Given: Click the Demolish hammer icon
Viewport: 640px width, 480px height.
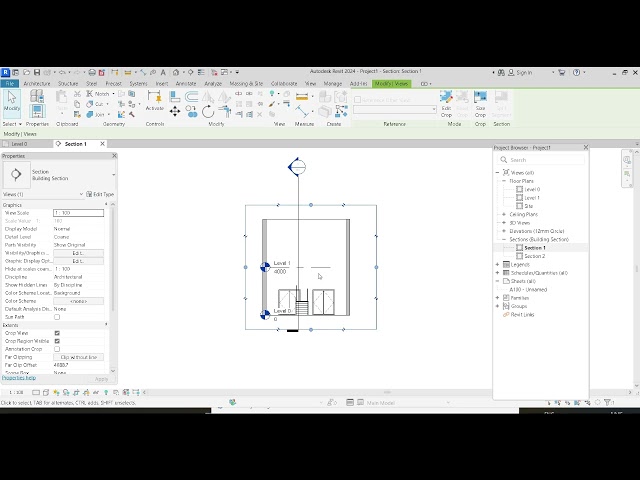Looking at the screenshot, I should [132, 115].
